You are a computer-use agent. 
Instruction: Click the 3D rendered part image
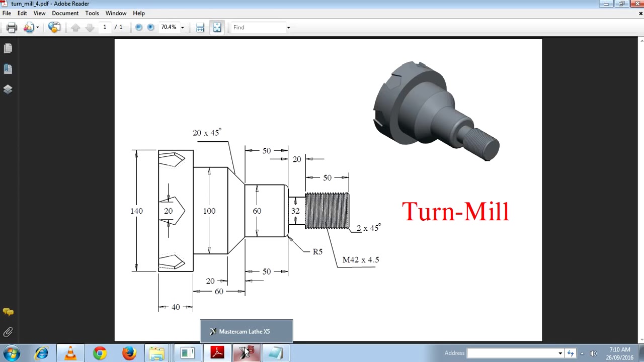[x=436, y=110]
